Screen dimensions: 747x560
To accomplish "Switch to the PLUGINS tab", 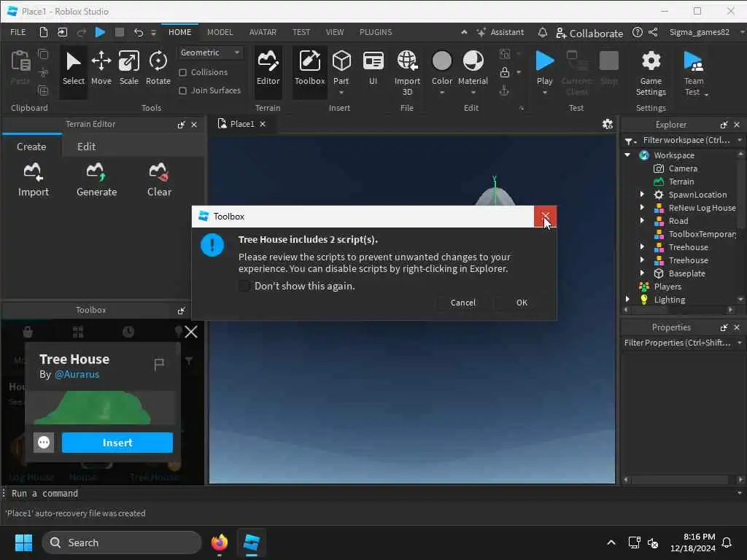I will coord(376,32).
